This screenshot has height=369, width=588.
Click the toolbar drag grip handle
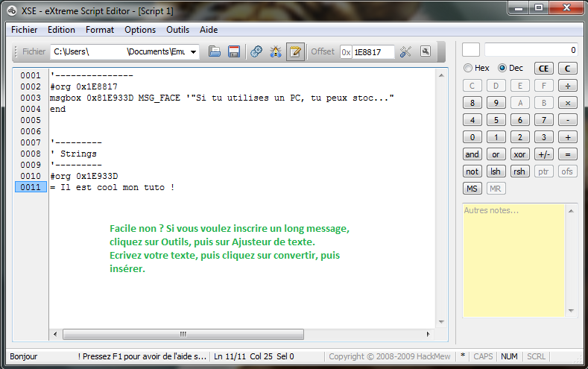[16, 51]
